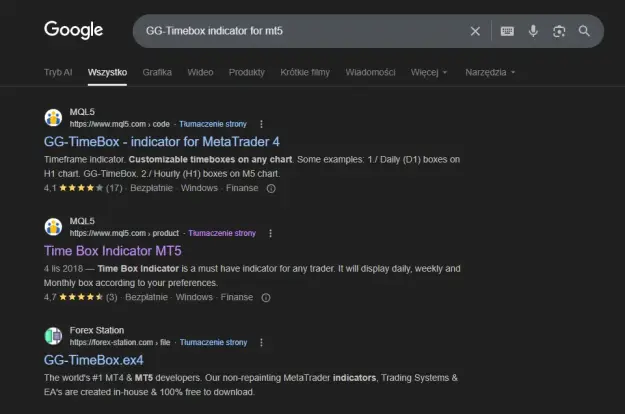
Task: Click the magnifying glass search button
Action: (x=584, y=31)
